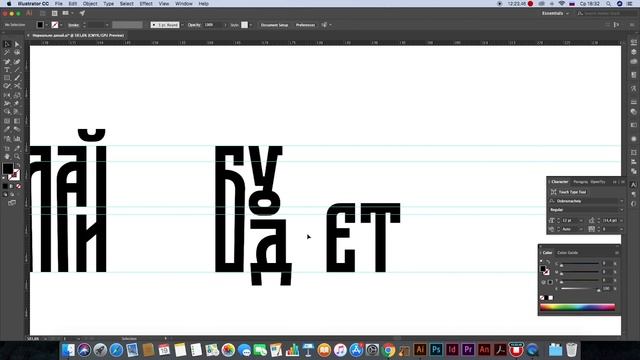The height and width of the screenshot is (360, 640).
Task: Select the Scale tool
Action: coord(17,95)
